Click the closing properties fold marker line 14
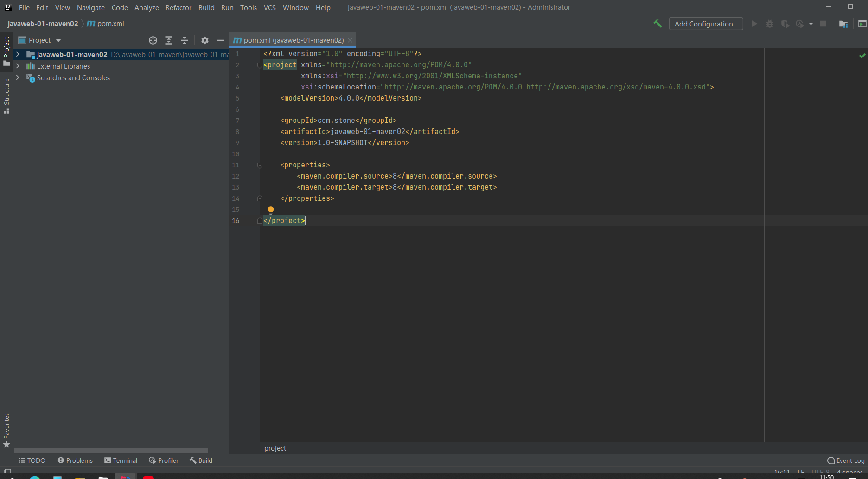The image size is (868, 479). pos(260,198)
